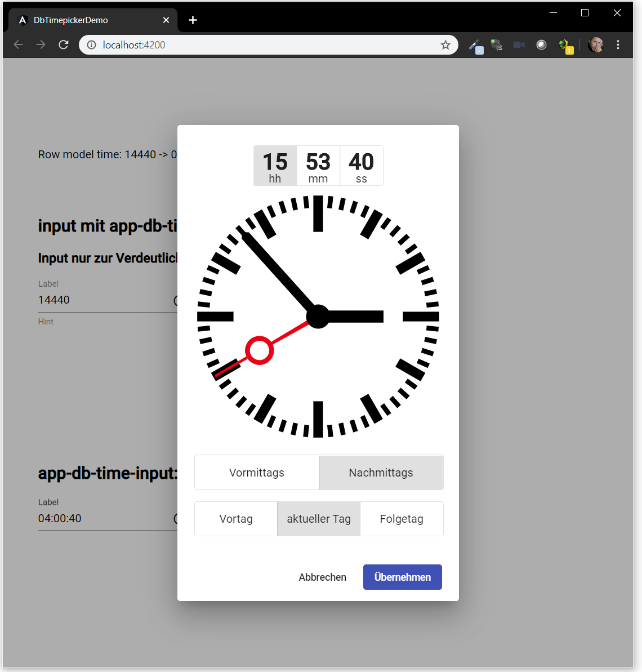Image resolution: width=642 pixels, height=672 pixels.
Task: Select the aktueller Tag option
Action: coord(319,519)
